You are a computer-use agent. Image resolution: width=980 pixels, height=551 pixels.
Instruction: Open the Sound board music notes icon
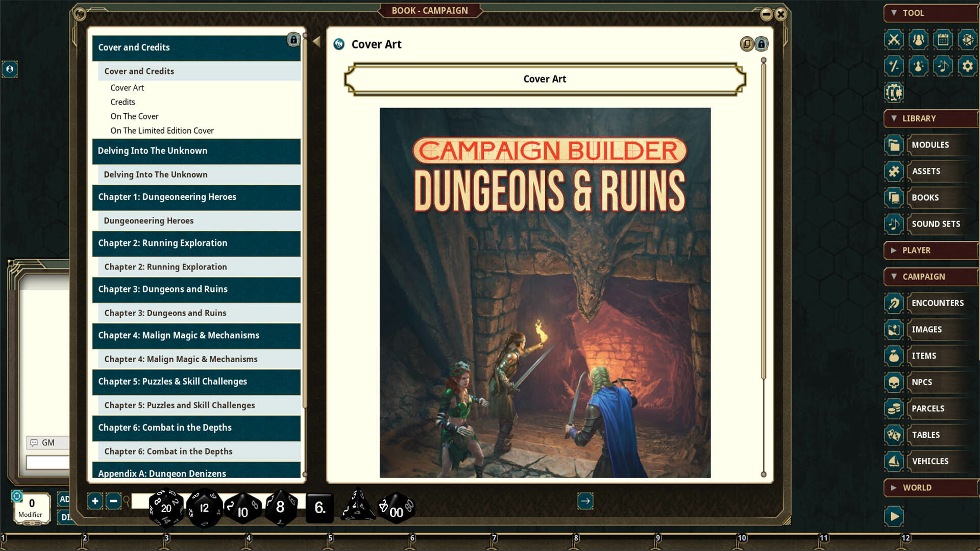(943, 66)
